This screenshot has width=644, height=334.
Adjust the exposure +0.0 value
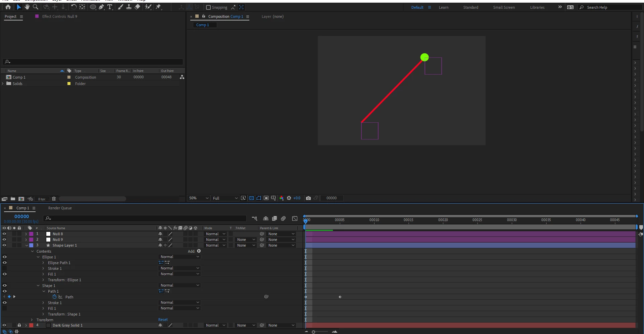[297, 198]
